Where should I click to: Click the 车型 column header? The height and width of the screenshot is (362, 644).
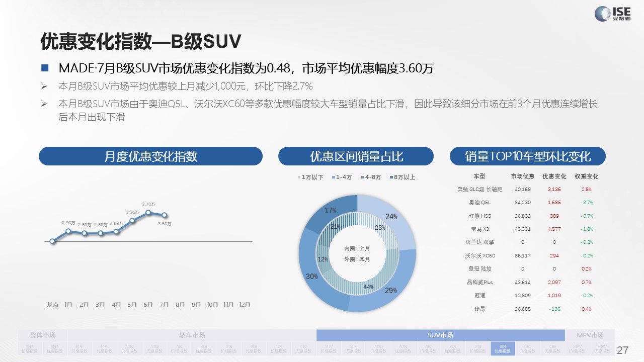479,176
